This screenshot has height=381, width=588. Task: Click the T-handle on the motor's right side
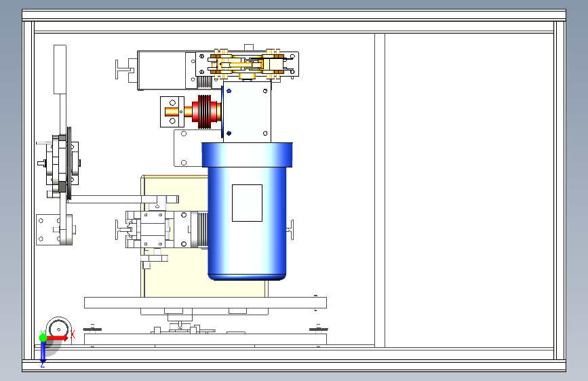click(x=291, y=230)
